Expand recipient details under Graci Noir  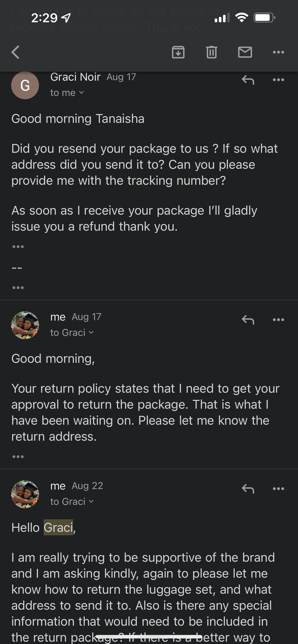coord(67,93)
